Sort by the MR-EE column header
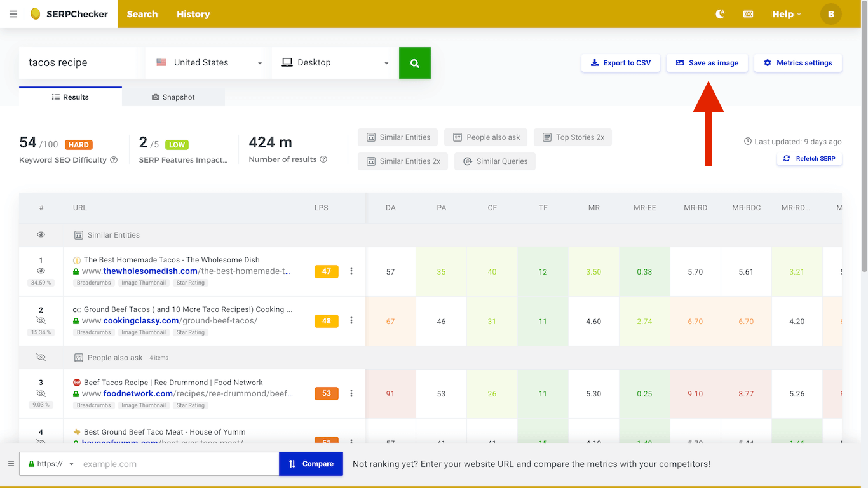Screen dimensions: 868x488 coord(645,208)
